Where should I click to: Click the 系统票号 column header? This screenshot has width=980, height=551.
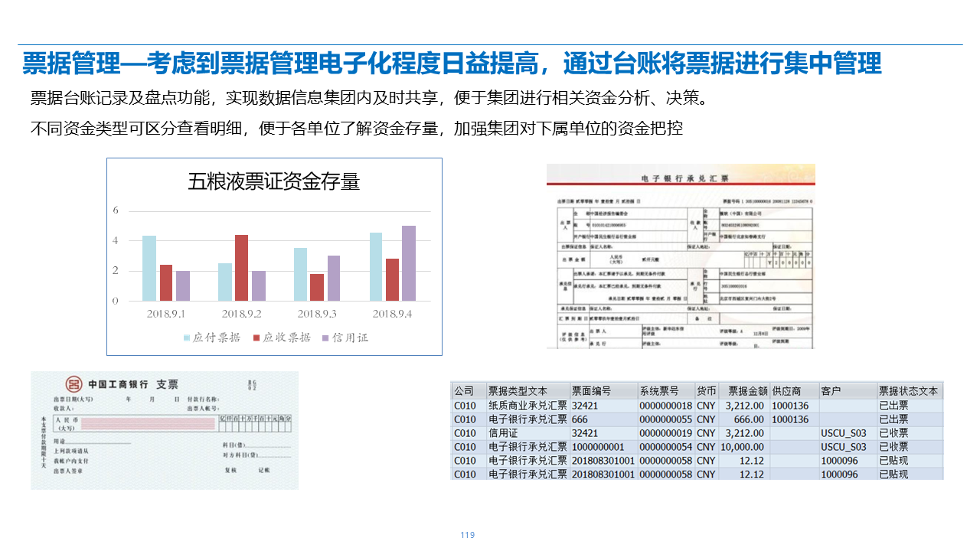[665, 391]
